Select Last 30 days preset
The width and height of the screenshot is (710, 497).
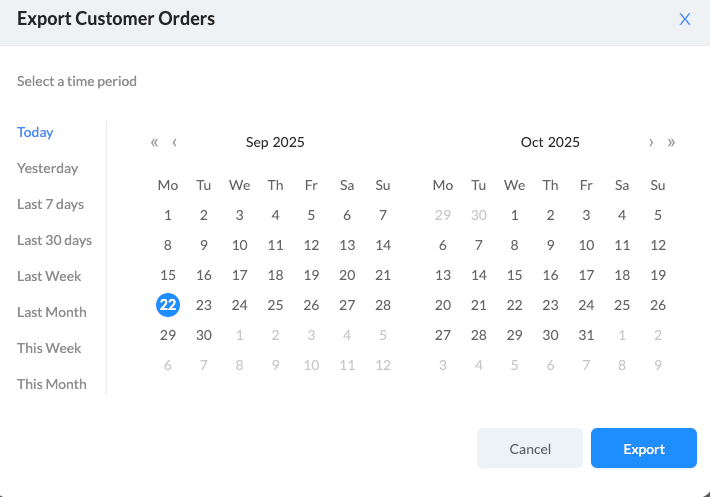pyautogui.click(x=54, y=240)
